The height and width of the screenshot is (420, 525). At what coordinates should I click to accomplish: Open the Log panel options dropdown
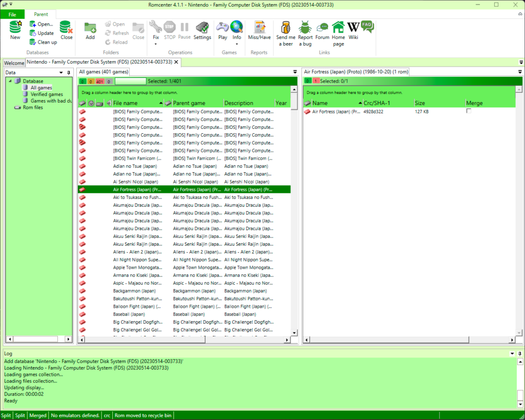click(x=512, y=354)
